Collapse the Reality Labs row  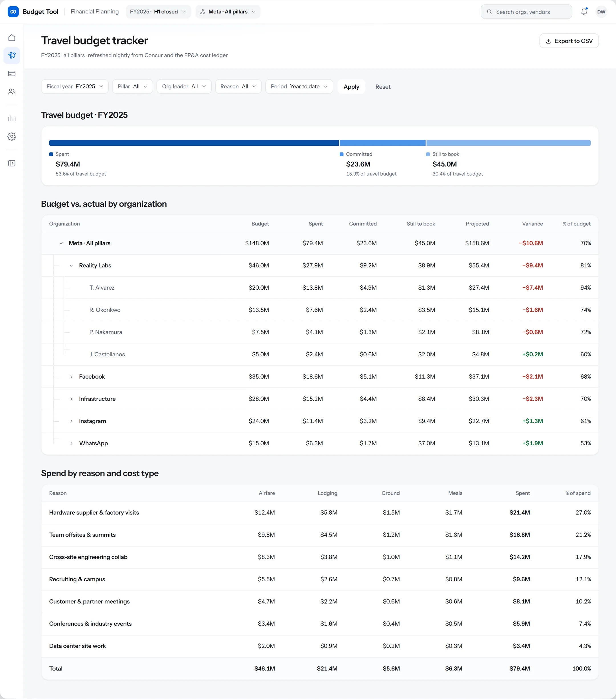pos(72,265)
